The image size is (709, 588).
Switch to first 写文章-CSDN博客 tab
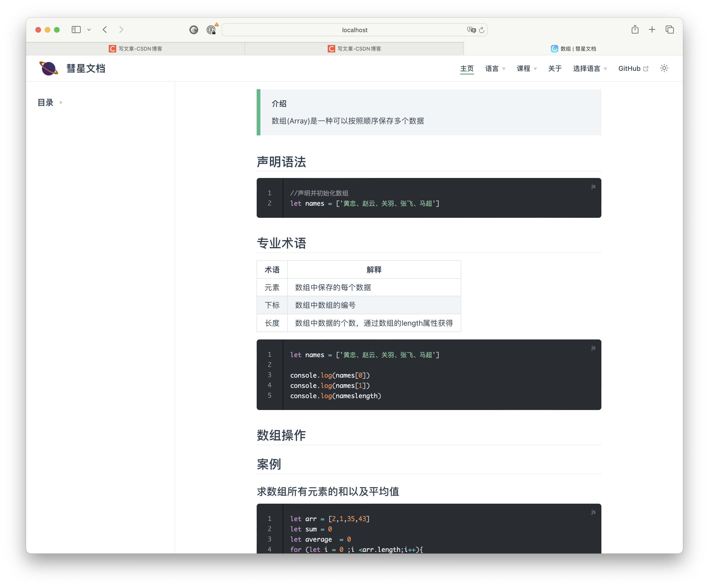click(135, 49)
